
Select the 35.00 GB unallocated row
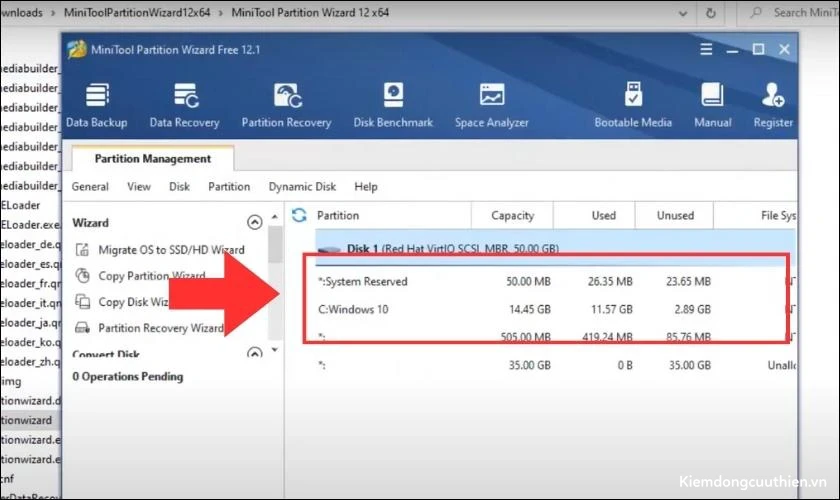point(556,365)
